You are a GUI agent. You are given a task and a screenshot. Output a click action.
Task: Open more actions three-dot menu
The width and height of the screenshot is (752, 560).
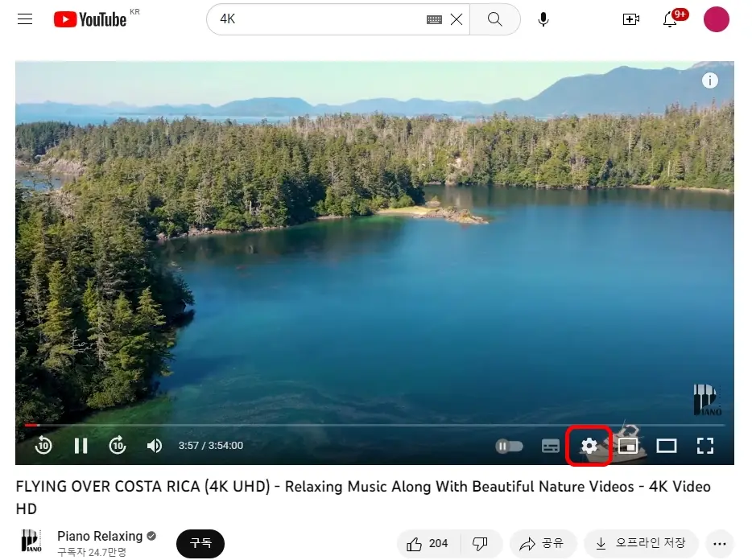pos(719,544)
